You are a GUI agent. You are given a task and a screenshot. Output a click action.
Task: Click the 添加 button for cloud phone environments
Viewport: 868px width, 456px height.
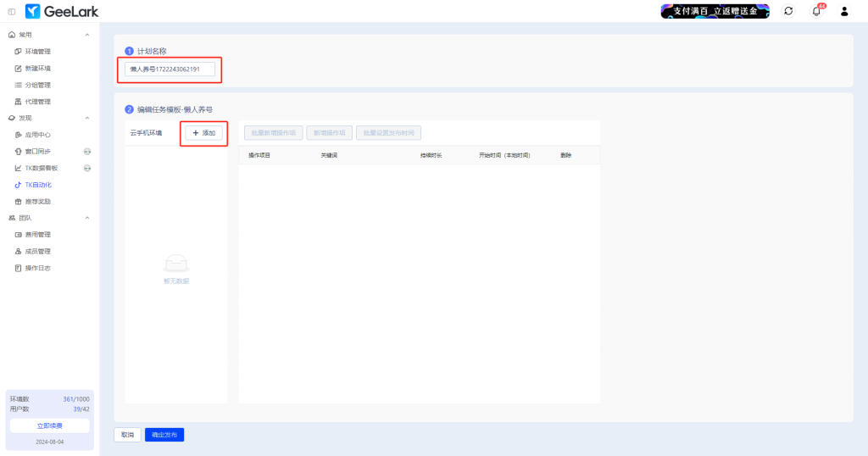click(x=204, y=133)
